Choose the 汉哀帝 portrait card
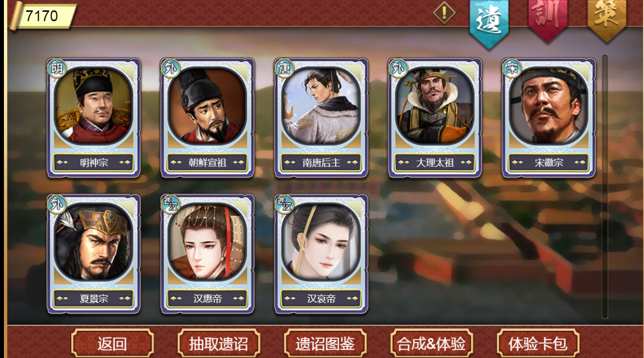The image size is (644, 358). pos(321,254)
